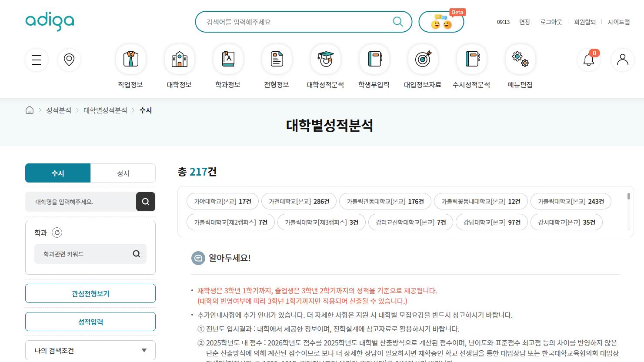Open the user profile icon
Image resolution: width=644 pixels, height=362 pixels.
622,60
